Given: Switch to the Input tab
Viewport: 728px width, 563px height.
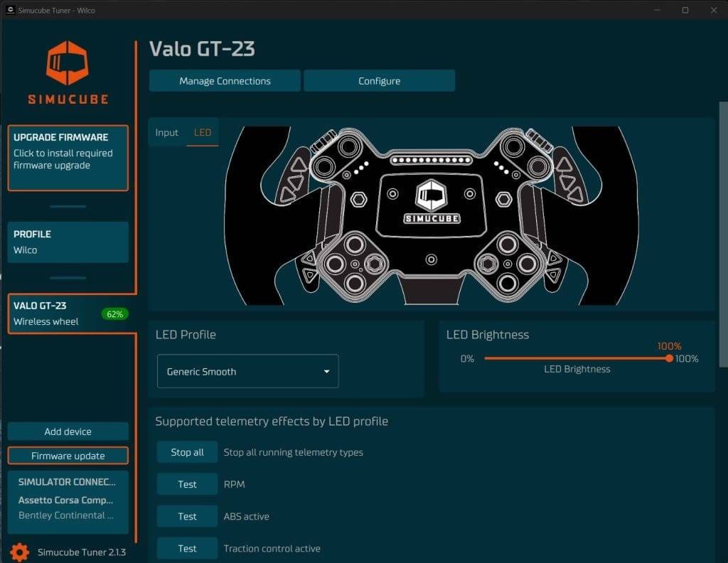Looking at the screenshot, I should [x=166, y=133].
